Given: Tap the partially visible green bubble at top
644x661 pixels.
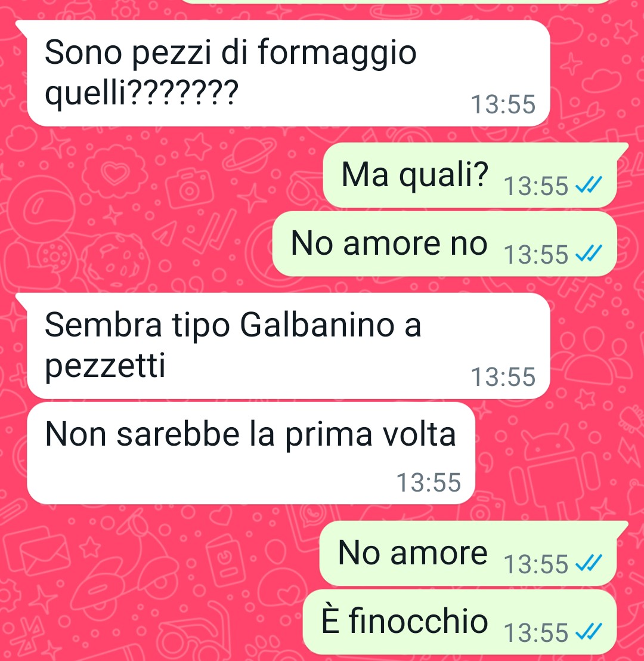Looking at the screenshot, I should pos(396,1).
